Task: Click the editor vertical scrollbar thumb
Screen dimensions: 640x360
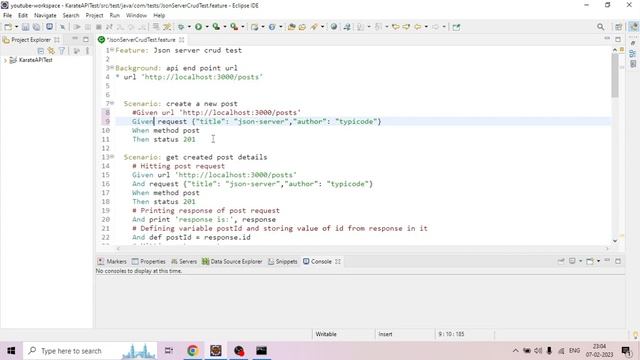Action: pyautogui.click(x=615, y=76)
